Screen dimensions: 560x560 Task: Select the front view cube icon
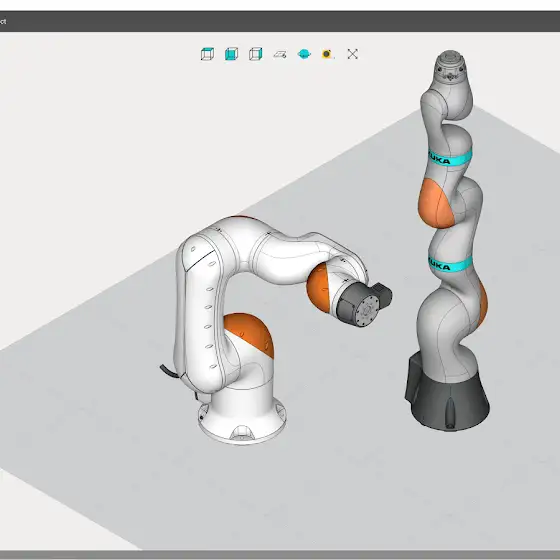pyautogui.click(x=231, y=54)
